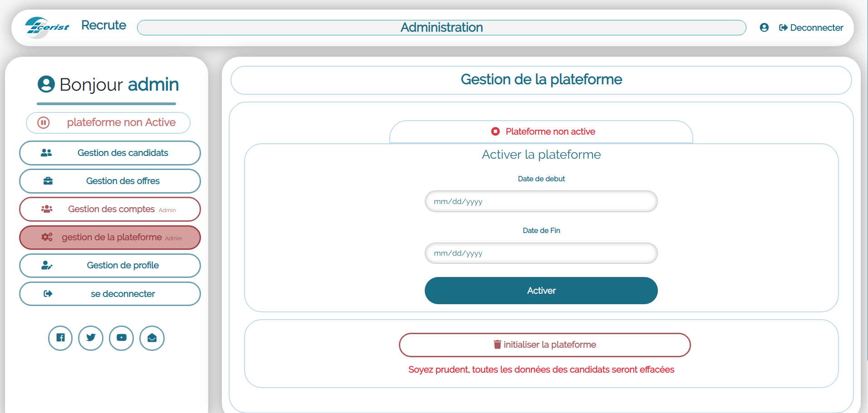Click the users icon for comptes

point(47,209)
